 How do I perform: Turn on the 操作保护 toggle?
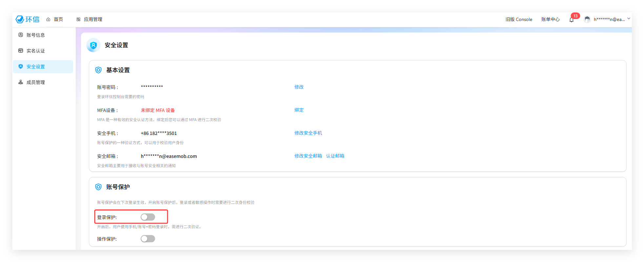point(148,239)
